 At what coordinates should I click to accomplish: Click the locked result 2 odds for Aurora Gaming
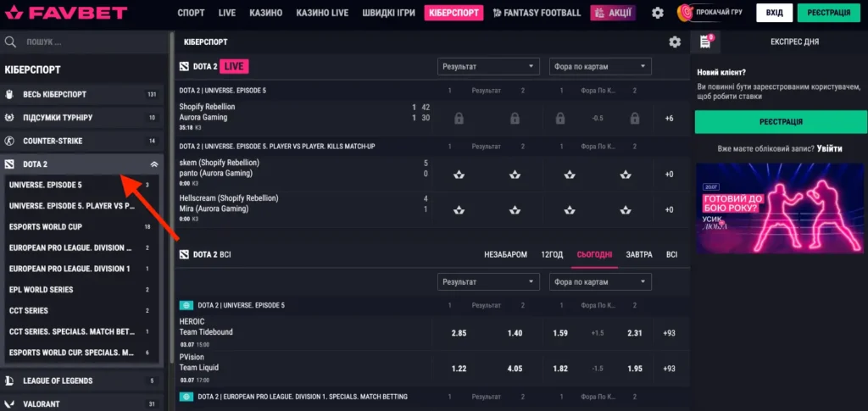tap(515, 119)
